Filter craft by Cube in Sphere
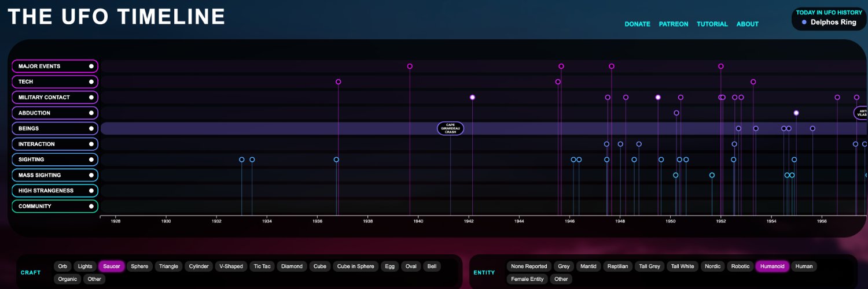 pyautogui.click(x=356, y=266)
